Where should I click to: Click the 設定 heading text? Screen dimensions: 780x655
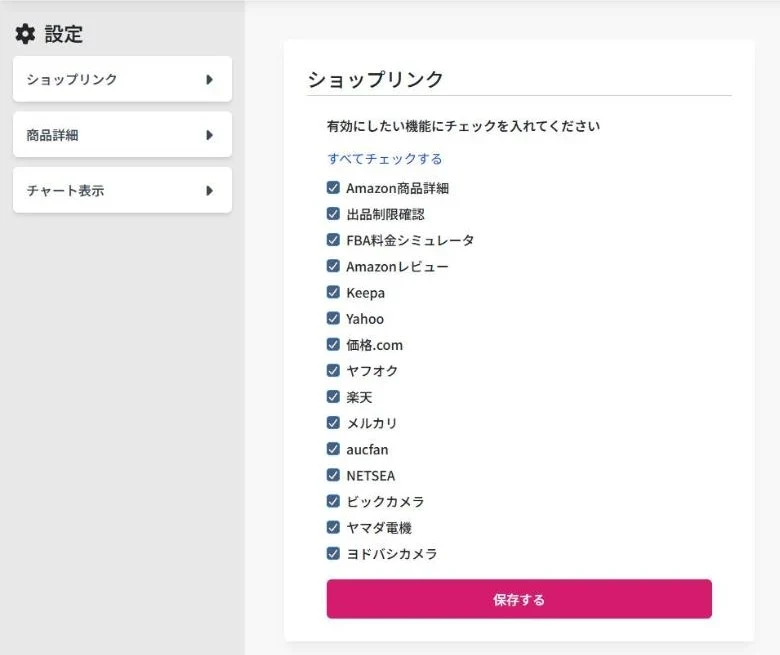point(64,34)
